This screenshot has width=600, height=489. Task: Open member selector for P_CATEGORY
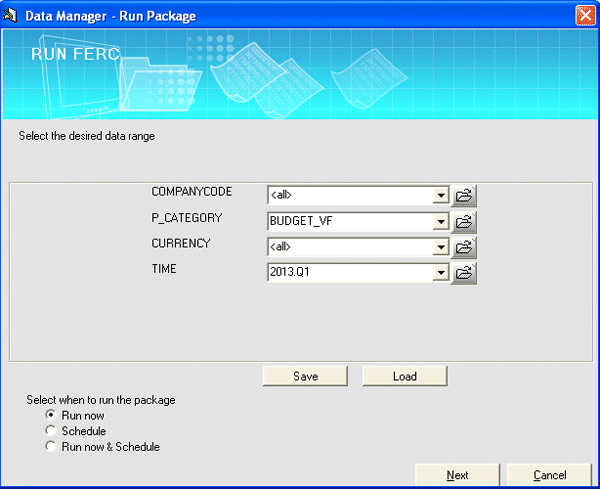464,222
